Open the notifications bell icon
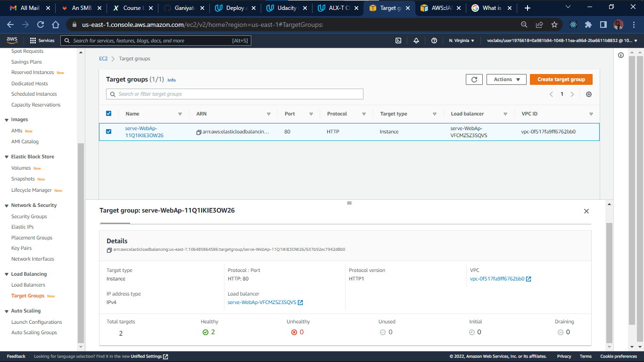Screen dimensions: 644x362 click(x=416, y=41)
